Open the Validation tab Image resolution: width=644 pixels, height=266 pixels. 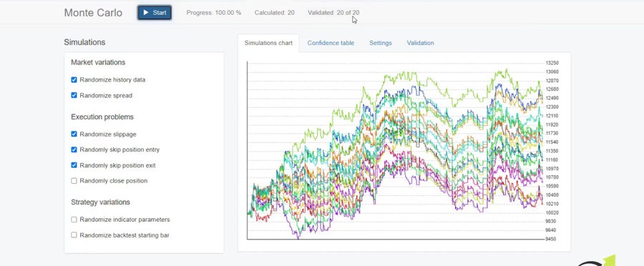(x=420, y=43)
